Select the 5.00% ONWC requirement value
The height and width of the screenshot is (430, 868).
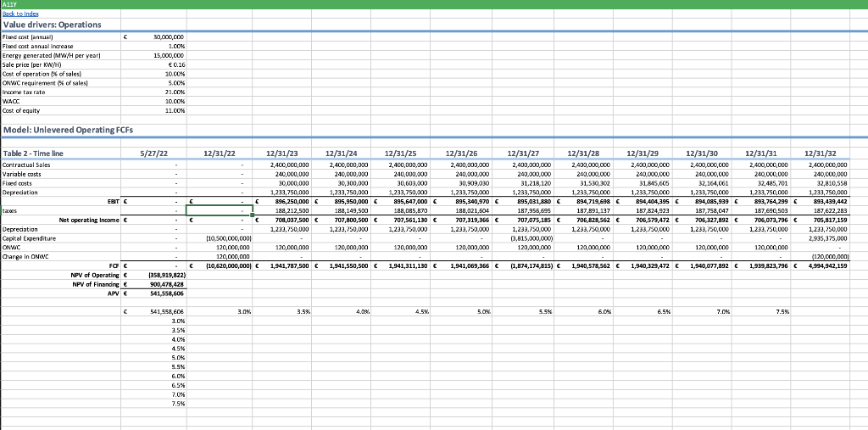(175, 83)
